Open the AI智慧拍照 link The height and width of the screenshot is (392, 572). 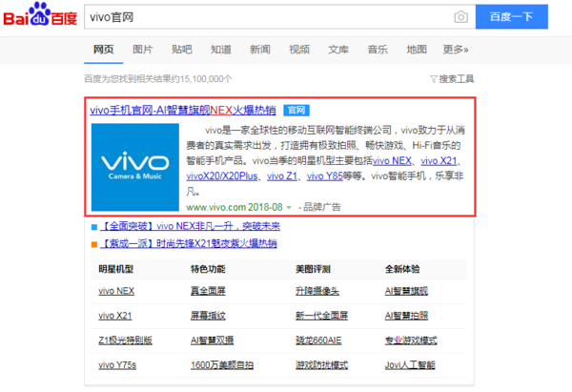pyautogui.click(x=406, y=316)
